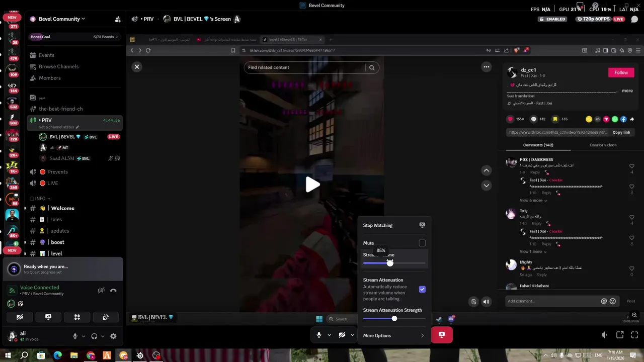644x362 pixels.
Task: Click the @ mention icon in comment box
Action: [604, 301]
